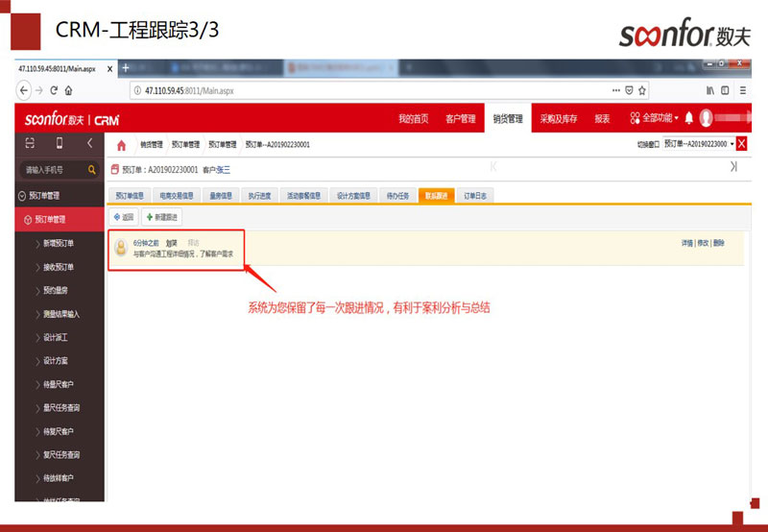Open the 切换窗口 dropdown list
Image resolution: width=768 pixels, height=532 pixels.
pyautogui.click(x=698, y=144)
